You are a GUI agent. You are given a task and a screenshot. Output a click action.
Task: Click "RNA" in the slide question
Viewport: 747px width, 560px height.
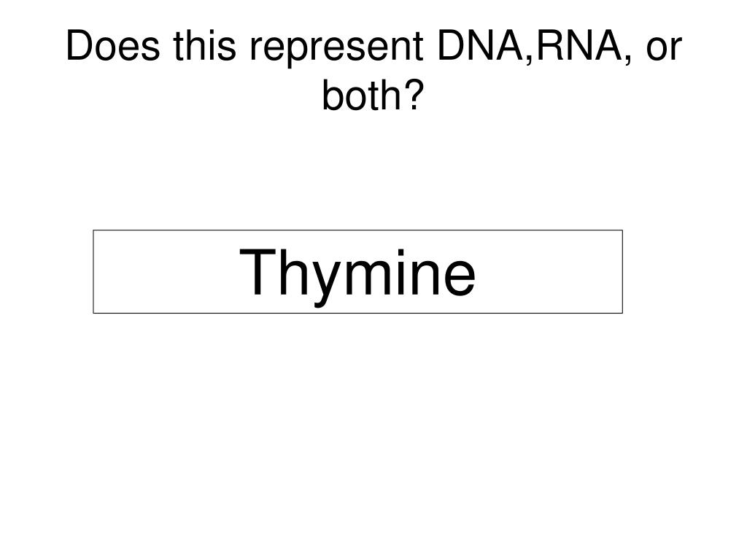[x=579, y=46]
